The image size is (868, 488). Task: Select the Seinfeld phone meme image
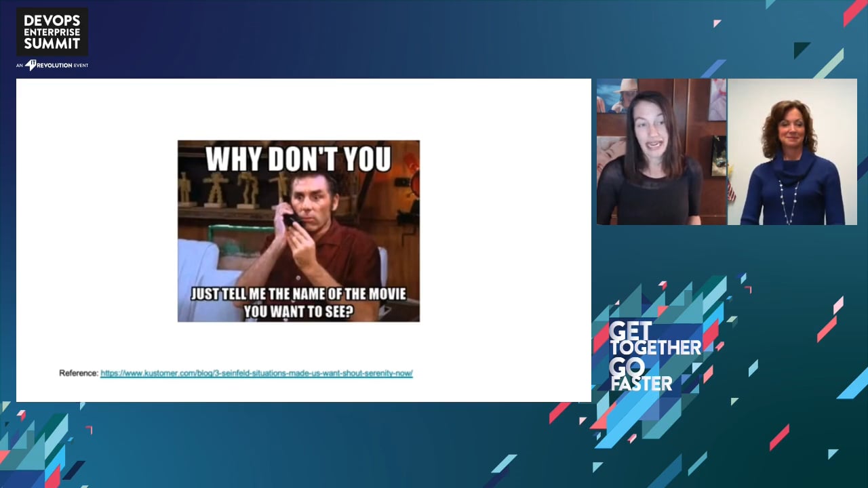click(298, 231)
